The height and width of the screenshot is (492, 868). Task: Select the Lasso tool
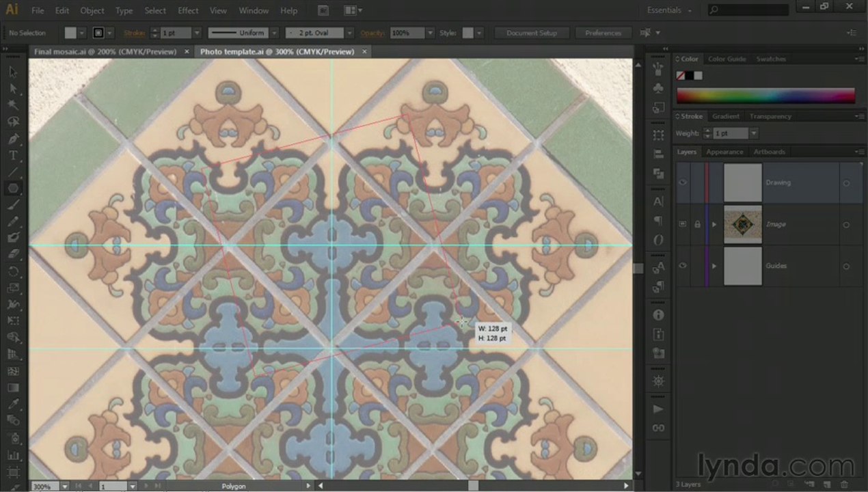(13, 122)
